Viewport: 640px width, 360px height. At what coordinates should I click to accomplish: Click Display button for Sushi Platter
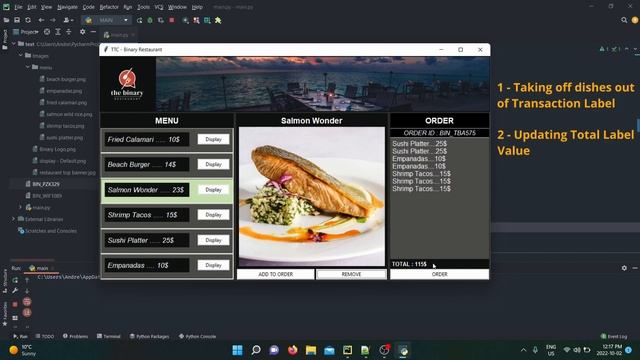[213, 240]
